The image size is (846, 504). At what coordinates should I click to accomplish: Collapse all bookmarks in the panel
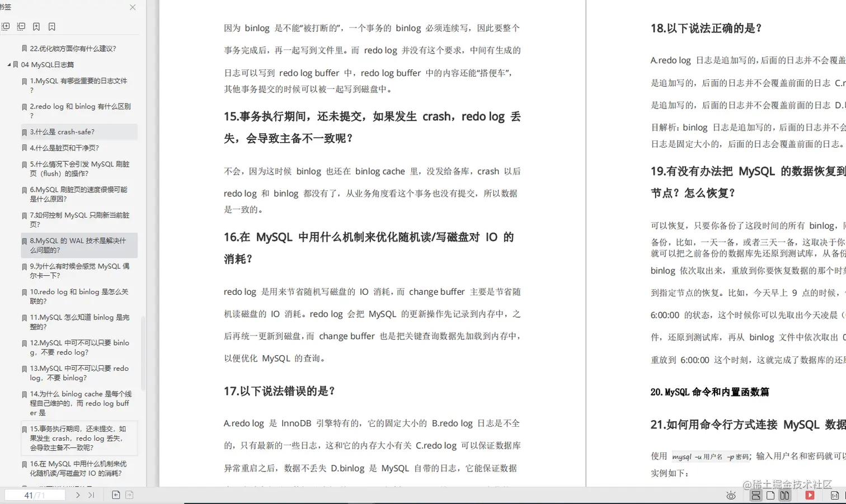[x=21, y=26]
